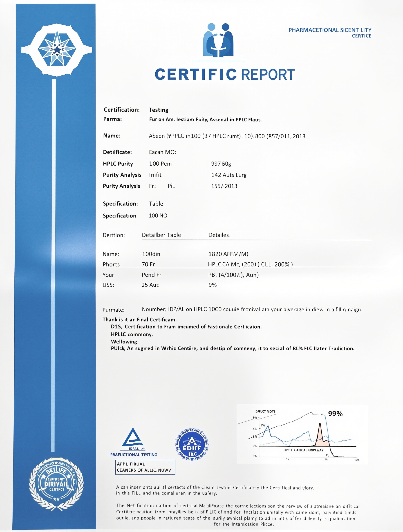Select the '70 Fr' table cell
Screen dimensions: 403x532
[148, 265]
